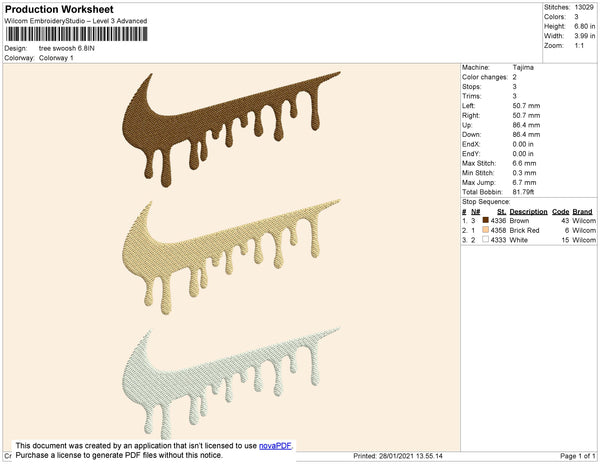The height and width of the screenshot is (464, 600).
Task: Click the 'Code' column header
Action: click(561, 212)
